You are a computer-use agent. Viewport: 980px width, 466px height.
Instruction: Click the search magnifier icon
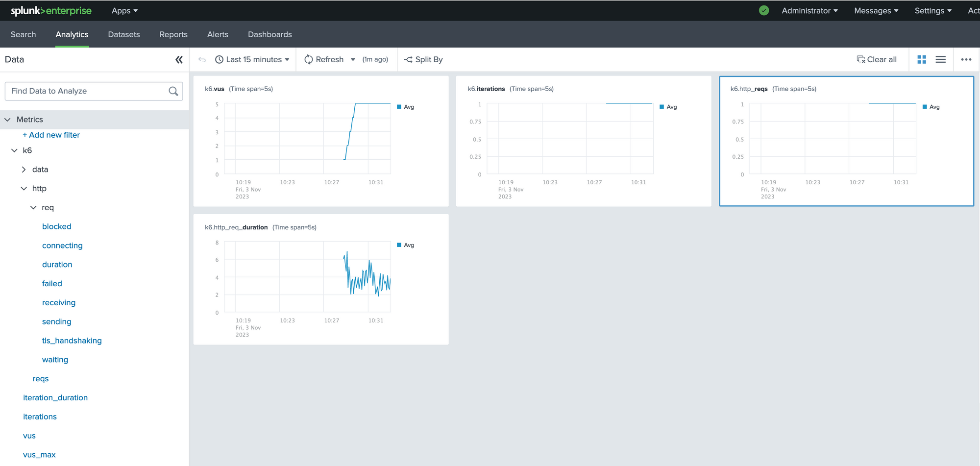pos(173,91)
